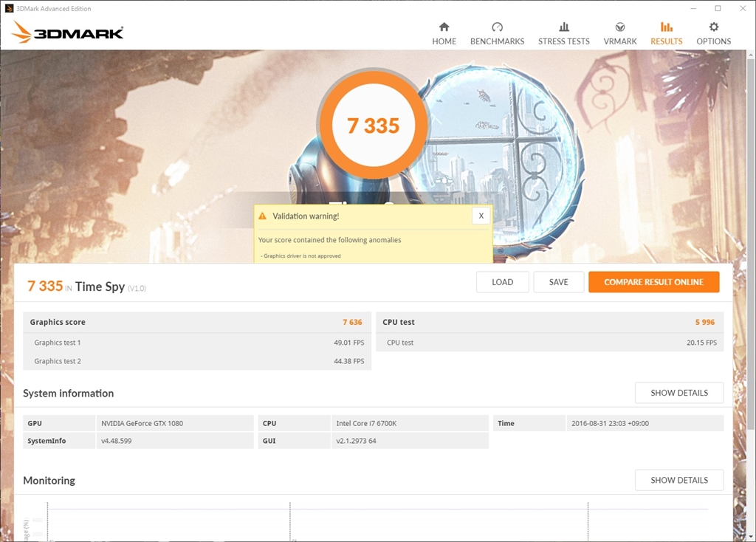Click the System information heading
Screen dimensions: 756x542
[69, 394]
